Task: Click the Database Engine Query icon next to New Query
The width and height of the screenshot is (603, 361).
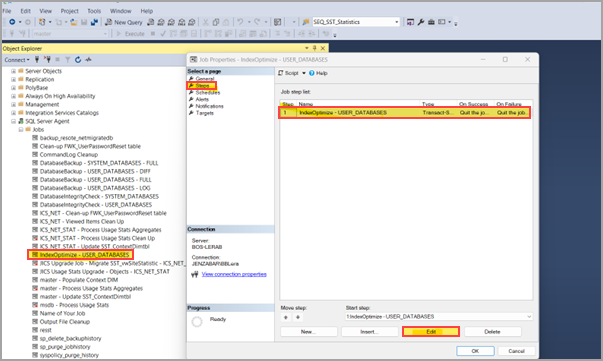Action: point(151,22)
